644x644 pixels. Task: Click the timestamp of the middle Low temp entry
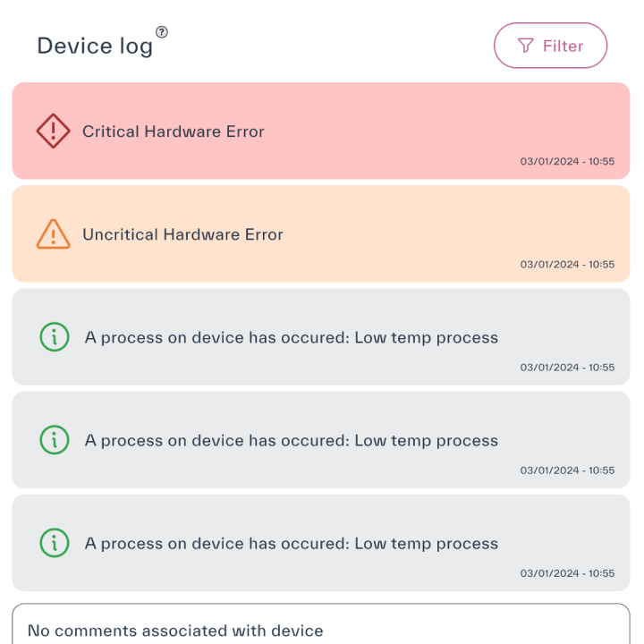(x=567, y=470)
